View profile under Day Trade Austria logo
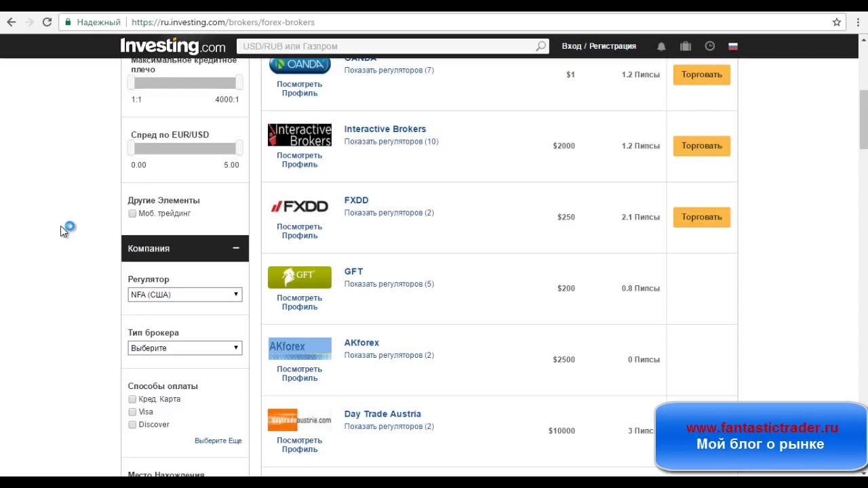 tap(300, 445)
